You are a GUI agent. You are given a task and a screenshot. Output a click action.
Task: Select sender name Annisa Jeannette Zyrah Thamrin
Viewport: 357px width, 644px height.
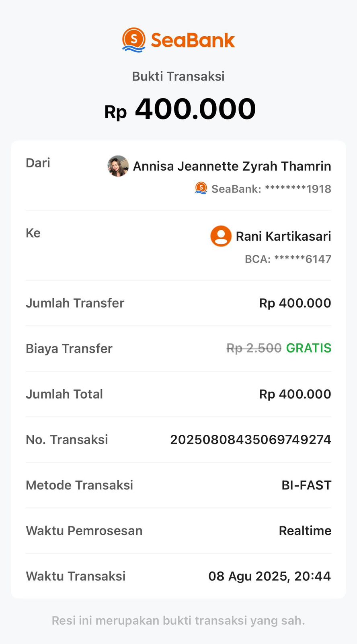[232, 166]
